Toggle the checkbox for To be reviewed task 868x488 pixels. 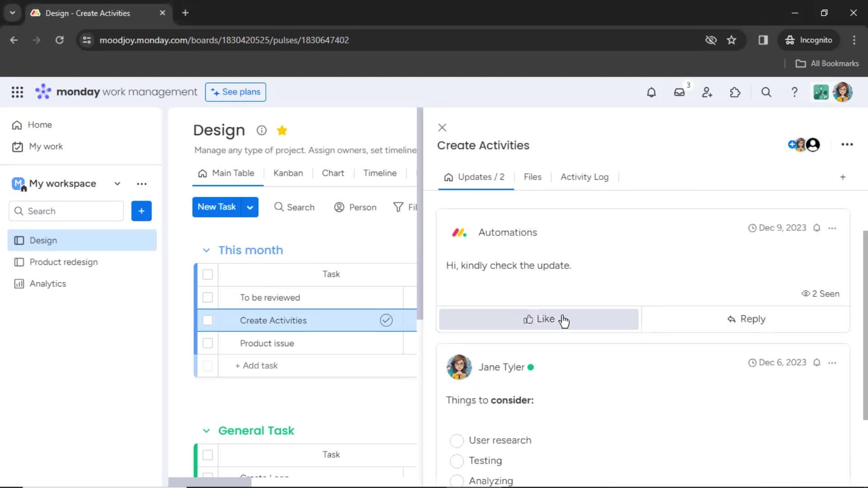pyautogui.click(x=208, y=297)
